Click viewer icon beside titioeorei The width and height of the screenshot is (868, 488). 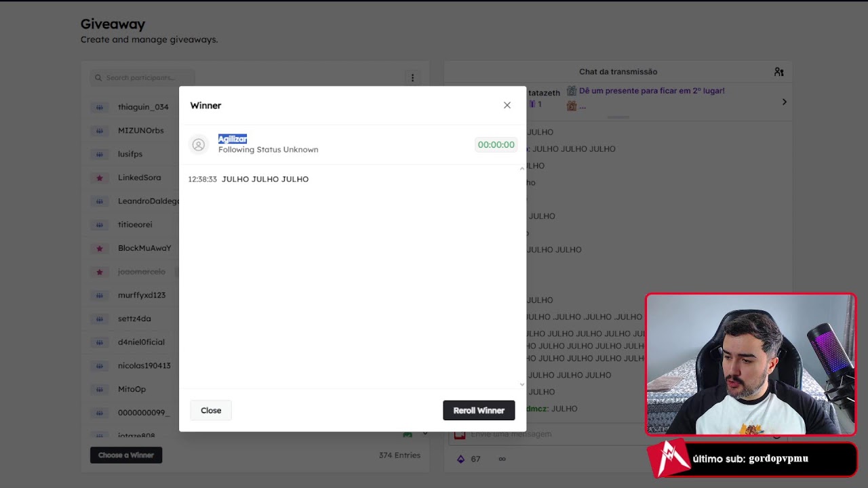click(100, 224)
